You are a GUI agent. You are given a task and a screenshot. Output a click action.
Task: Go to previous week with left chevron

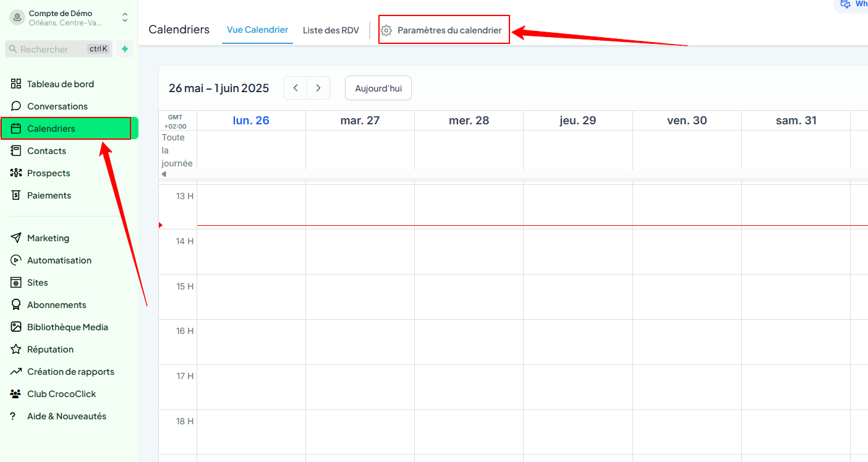296,88
